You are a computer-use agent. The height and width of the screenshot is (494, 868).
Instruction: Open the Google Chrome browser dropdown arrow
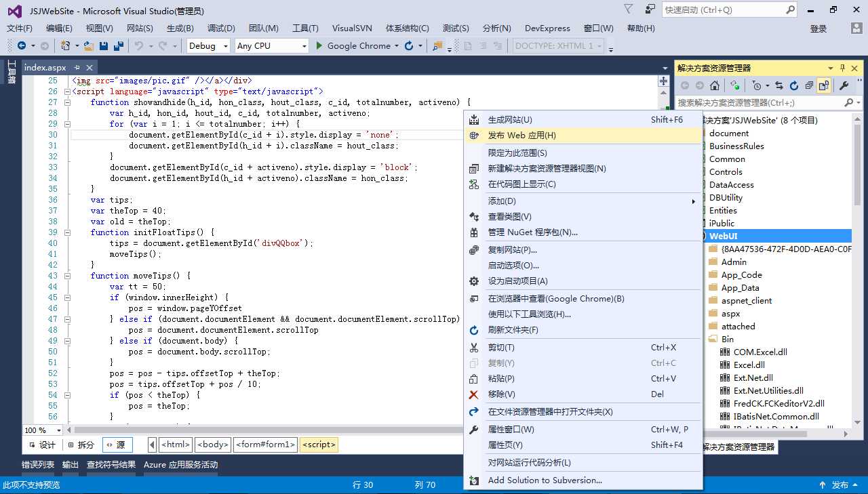(x=397, y=46)
